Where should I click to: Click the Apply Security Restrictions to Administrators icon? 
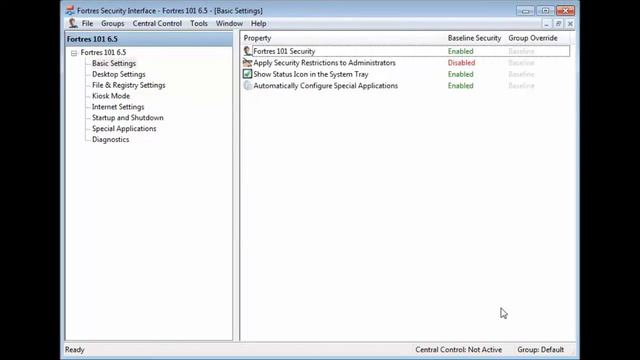tap(247, 62)
